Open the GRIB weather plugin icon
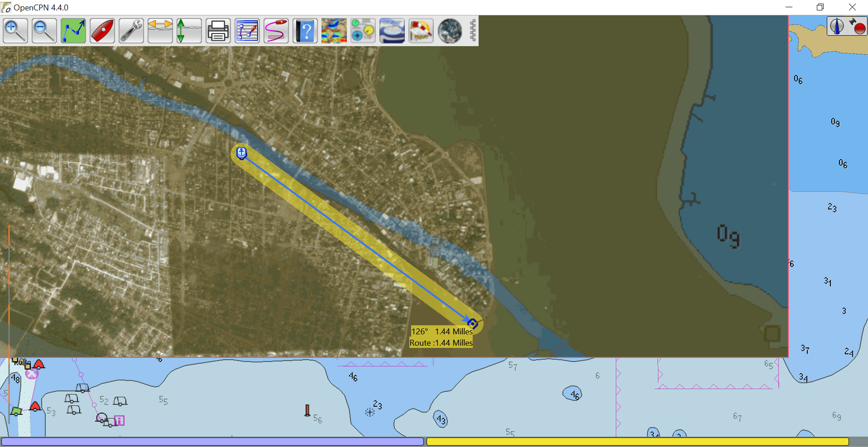The image size is (868, 447). (334, 31)
